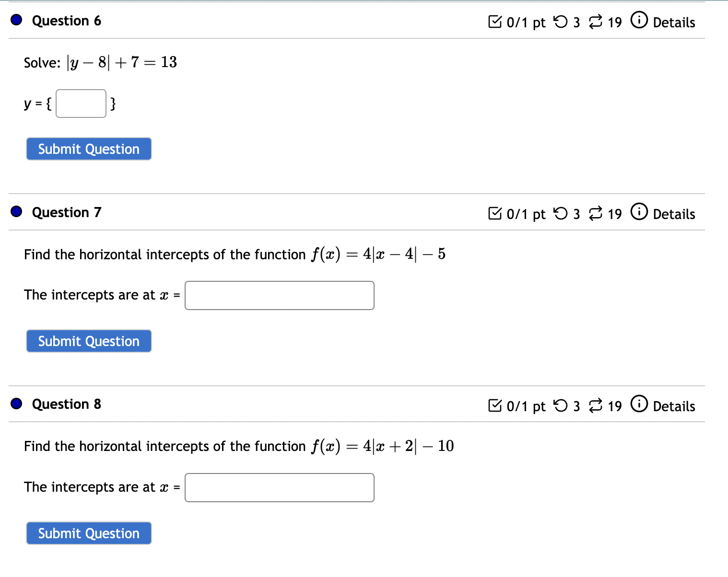Click the info icon beside Details for Question 6

(639, 21)
